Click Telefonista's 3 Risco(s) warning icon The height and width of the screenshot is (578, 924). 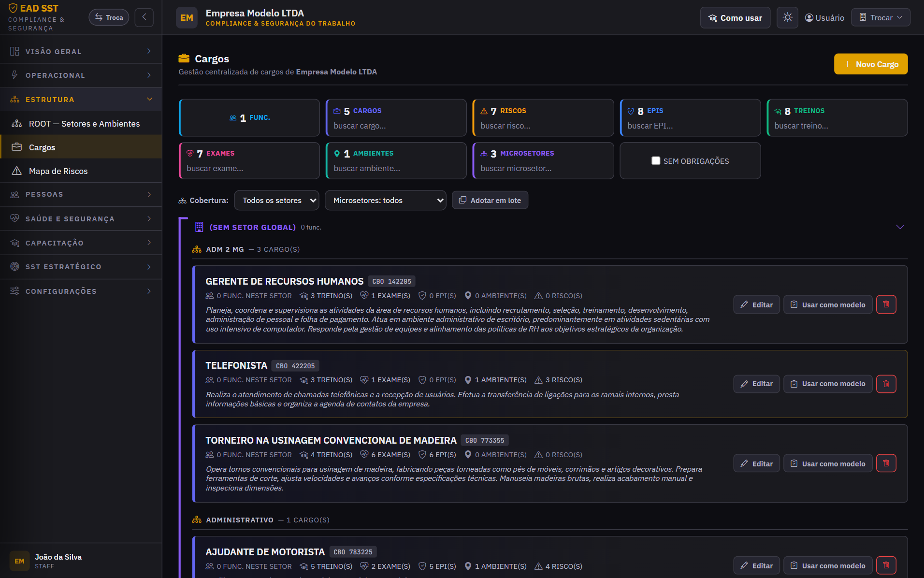[x=538, y=380]
